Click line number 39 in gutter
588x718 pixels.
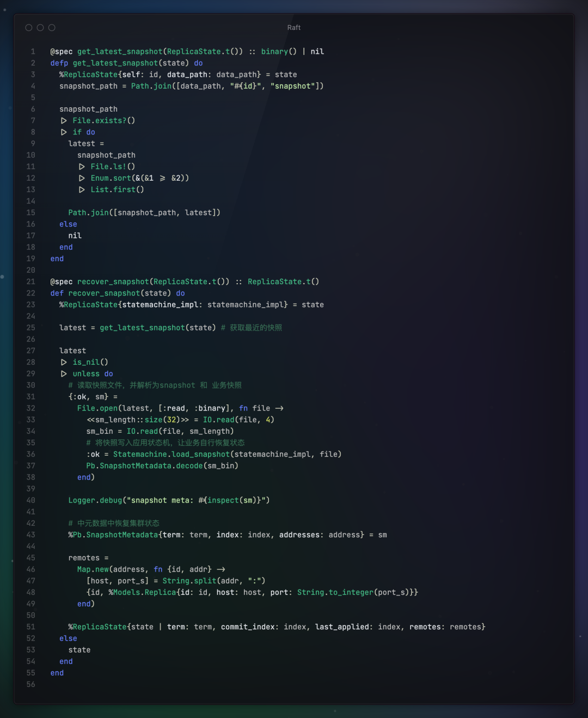(x=31, y=489)
